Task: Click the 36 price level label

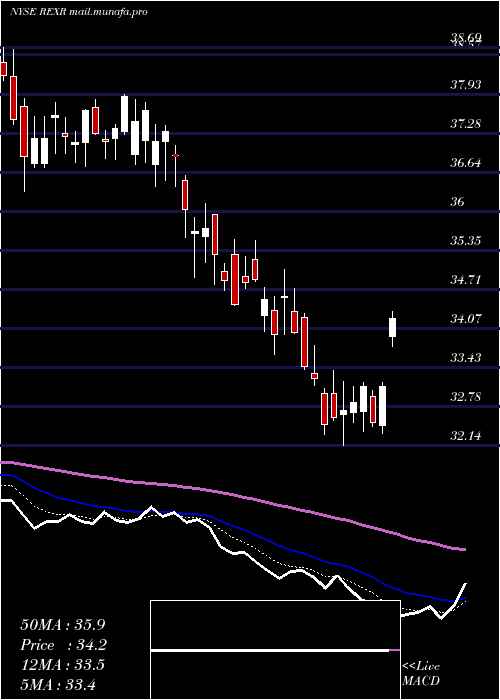Action: (x=457, y=202)
